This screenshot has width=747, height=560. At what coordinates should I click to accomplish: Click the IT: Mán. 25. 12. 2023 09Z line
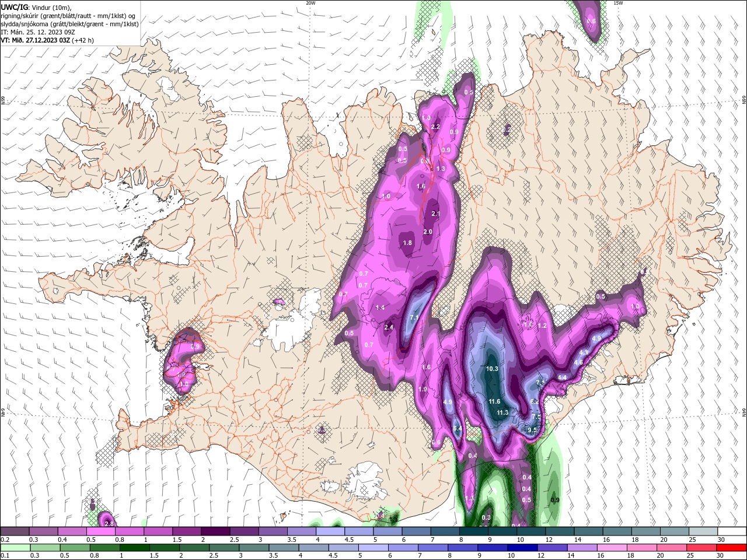[38, 32]
